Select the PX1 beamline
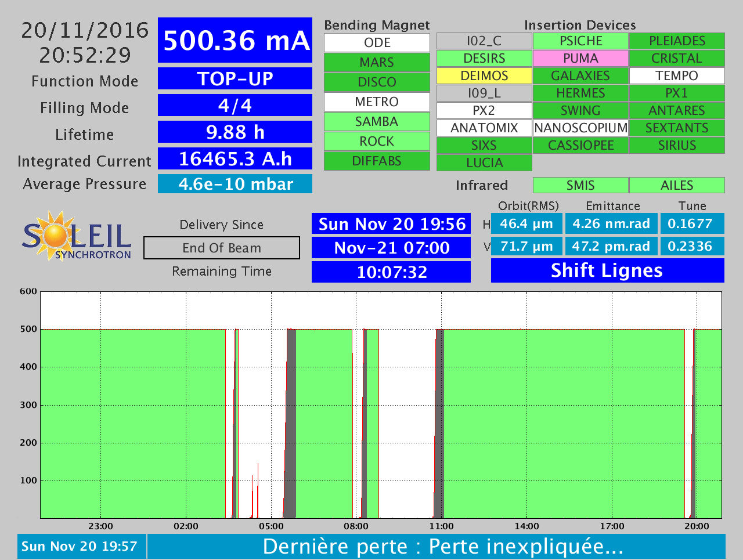 pyautogui.click(x=677, y=93)
